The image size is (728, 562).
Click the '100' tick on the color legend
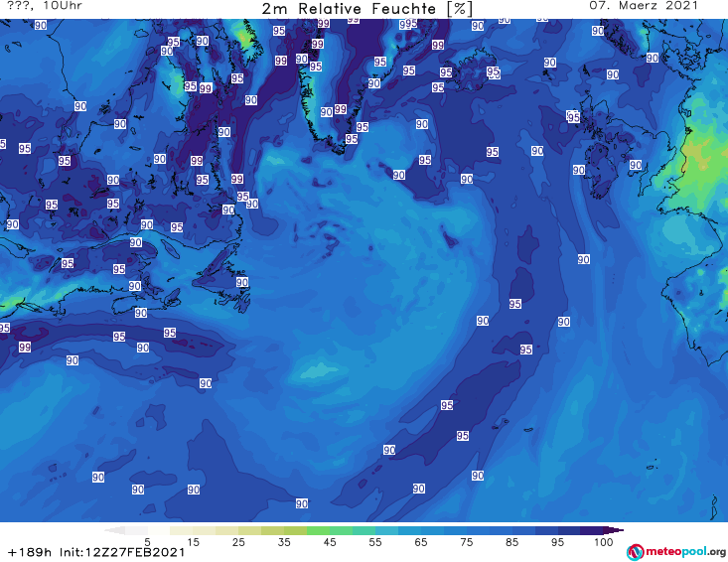click(604, 542)
